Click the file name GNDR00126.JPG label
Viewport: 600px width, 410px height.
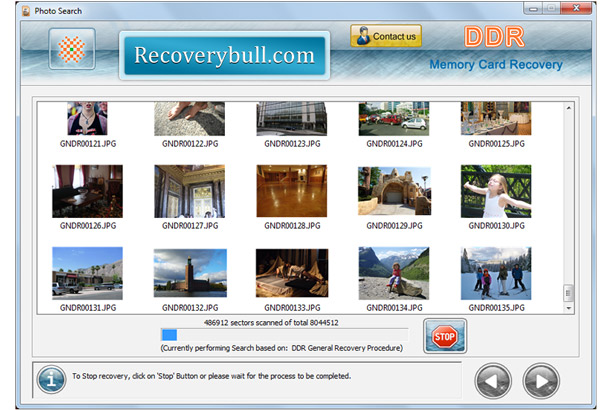[88, 225]
